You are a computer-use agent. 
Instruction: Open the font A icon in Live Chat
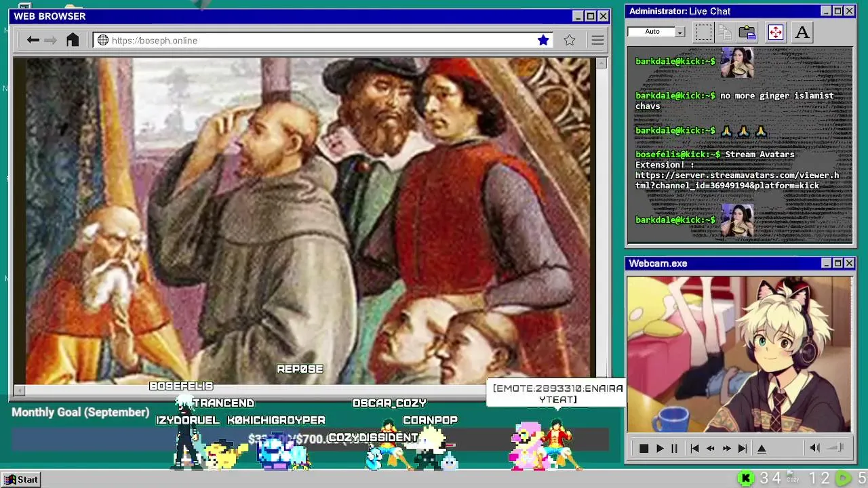tap(802, 32)
